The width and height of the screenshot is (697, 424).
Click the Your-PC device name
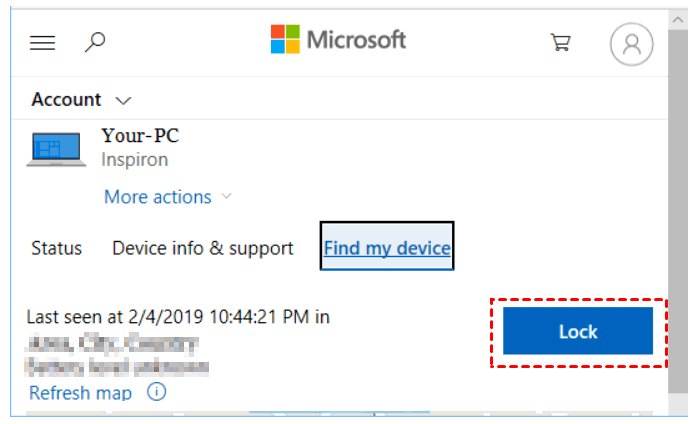pyautogui.click(x=140, y=136)
